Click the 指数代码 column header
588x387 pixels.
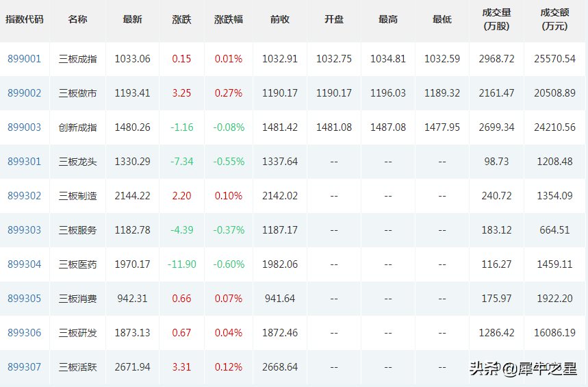(25, 19)
